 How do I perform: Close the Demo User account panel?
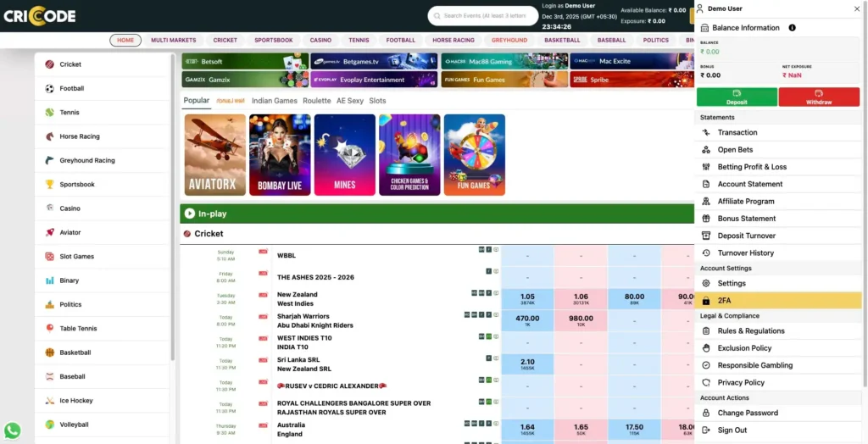point(856,8)
